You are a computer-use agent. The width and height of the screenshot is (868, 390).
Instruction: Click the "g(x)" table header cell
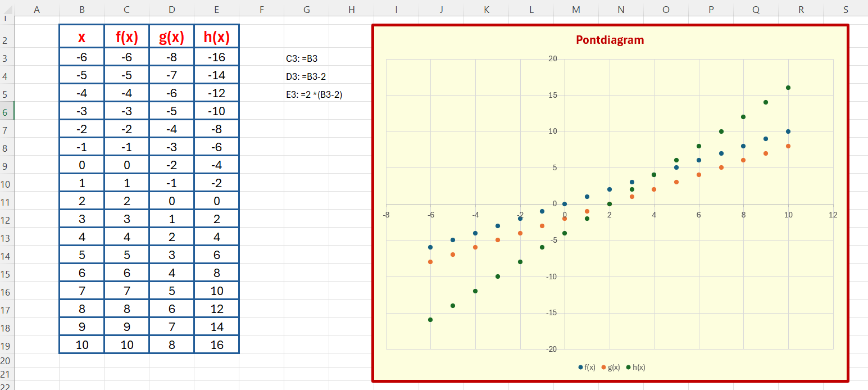(x=172, y=37)
